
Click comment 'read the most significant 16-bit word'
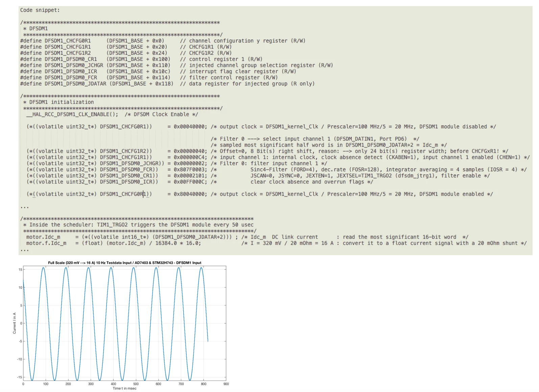(x=399, y=237)
